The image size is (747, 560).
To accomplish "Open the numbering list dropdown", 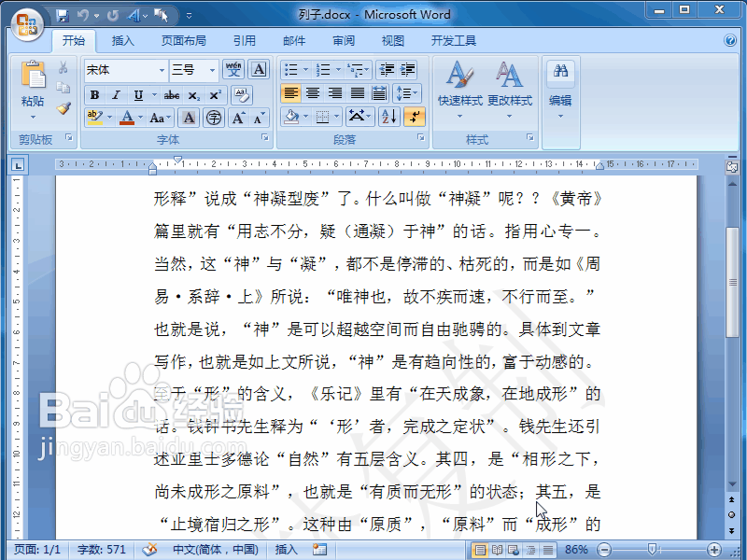I will pos(338,70).
